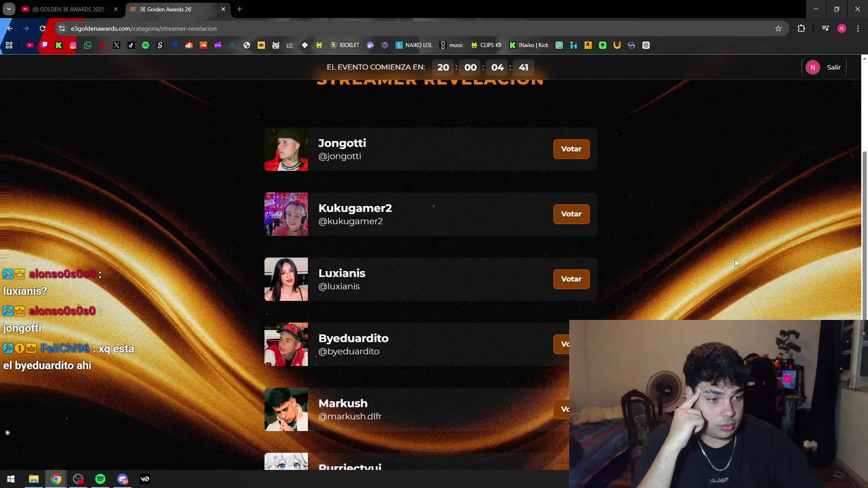Open site information icon in address bar
868x488 pixels.
click(x=62, y=28)
